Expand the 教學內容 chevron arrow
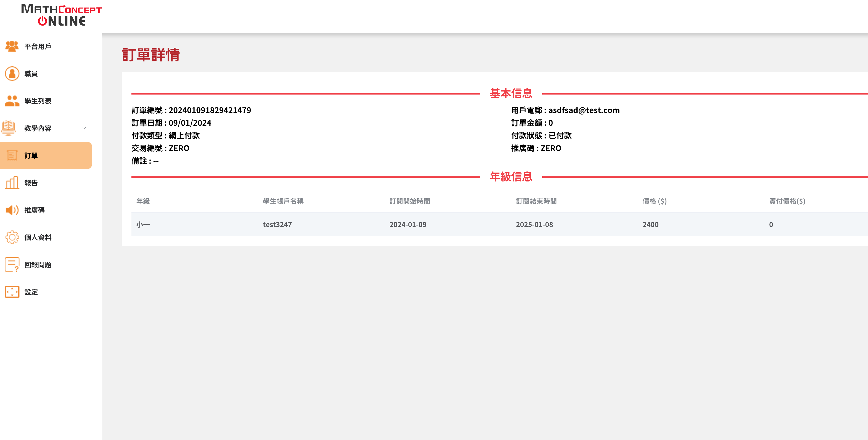Image resolution: width=868 pixels, height=440 pixels. (x=84, y=128)
